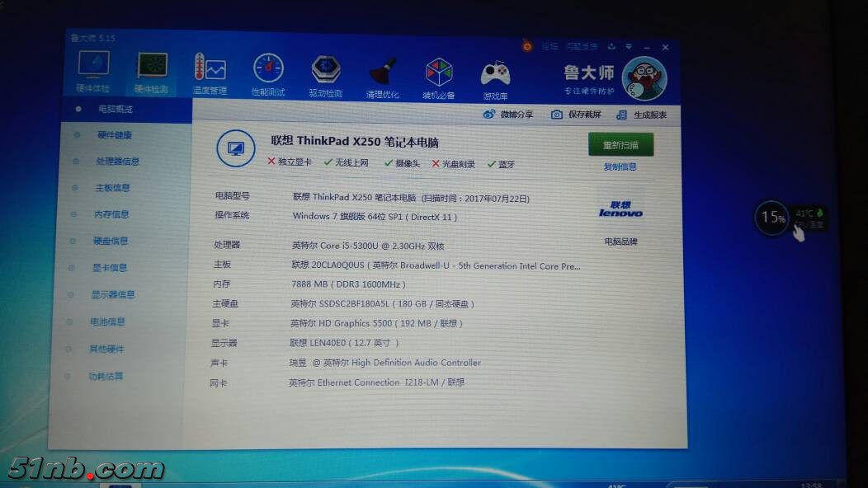This screenshot has height=488, width=868.
Task: Click the Ethernet Connection I218-LM value
Action: tap(376, 382)
